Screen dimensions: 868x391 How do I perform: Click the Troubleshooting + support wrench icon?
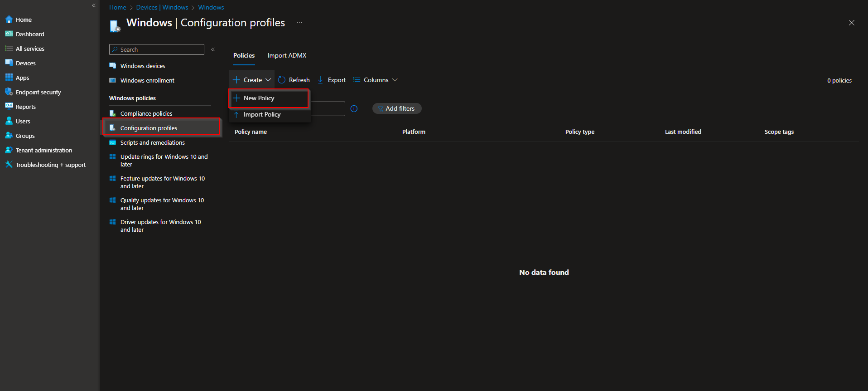click(9, 165)
